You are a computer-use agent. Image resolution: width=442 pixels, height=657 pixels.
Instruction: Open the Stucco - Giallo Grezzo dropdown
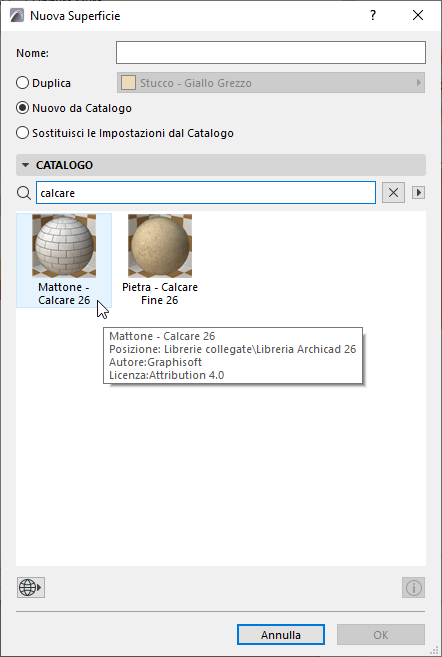(271, 83)
